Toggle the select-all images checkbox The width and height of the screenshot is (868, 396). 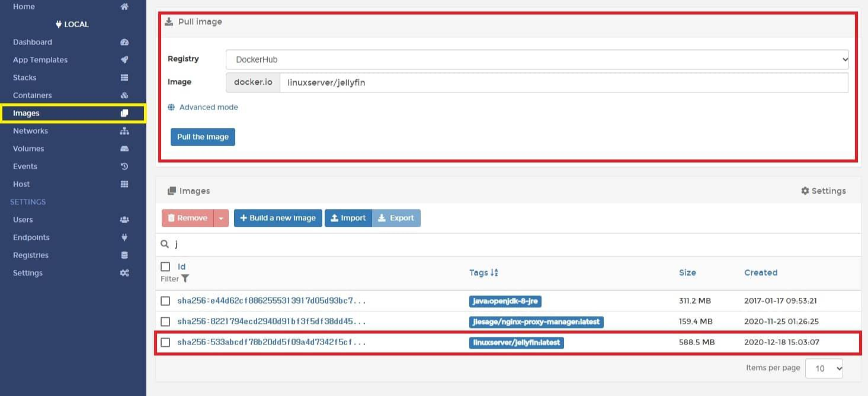pos(165,267)
